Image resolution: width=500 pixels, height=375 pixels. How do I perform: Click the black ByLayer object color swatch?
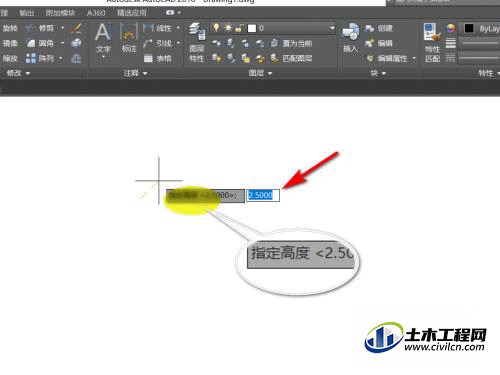point(469,28)
